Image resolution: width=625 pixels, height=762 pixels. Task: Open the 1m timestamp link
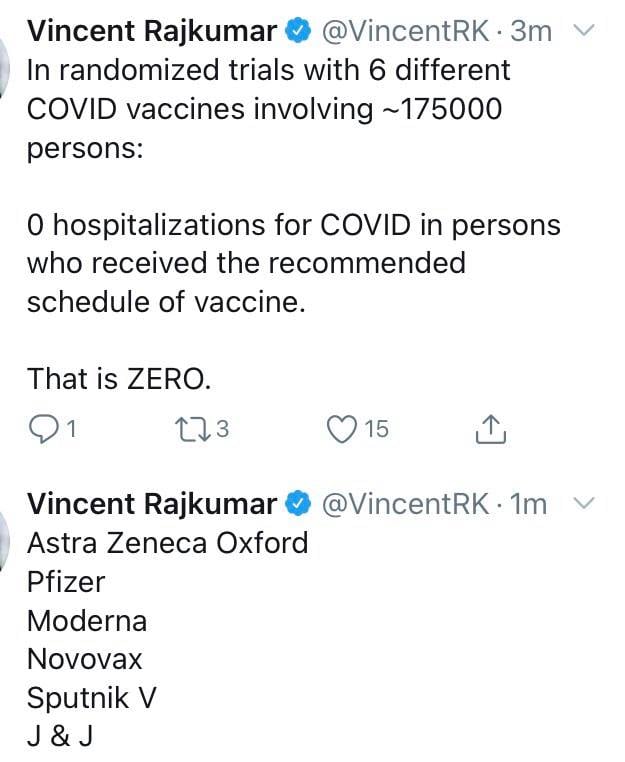pyautogui.click(x=528, y=504)
